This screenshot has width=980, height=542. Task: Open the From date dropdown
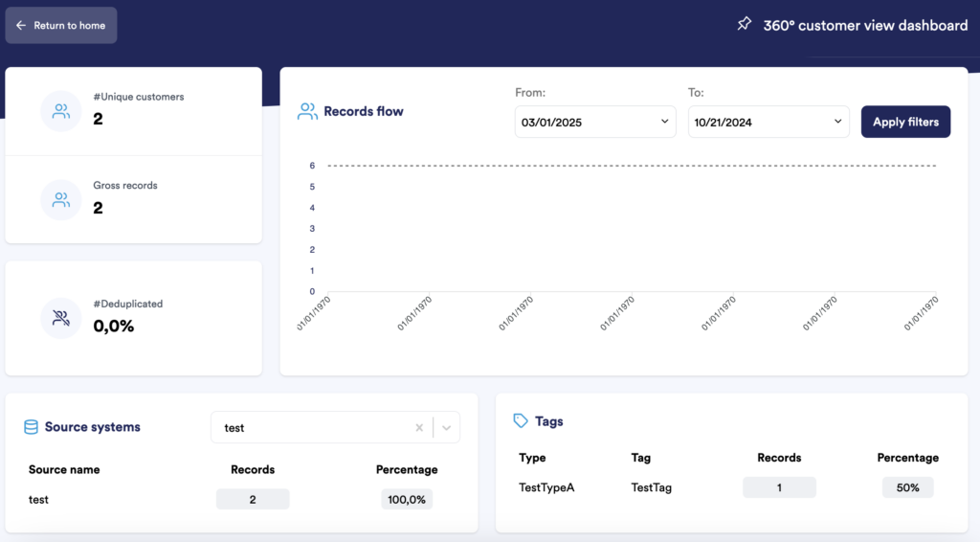click(x=595, y=122)
